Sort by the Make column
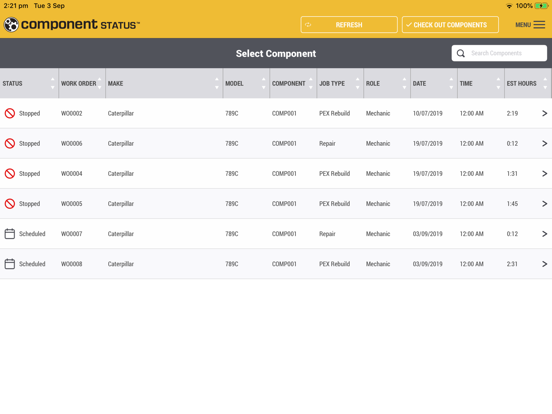Viewport: 552px width, 414px height. tap(164, 83)
